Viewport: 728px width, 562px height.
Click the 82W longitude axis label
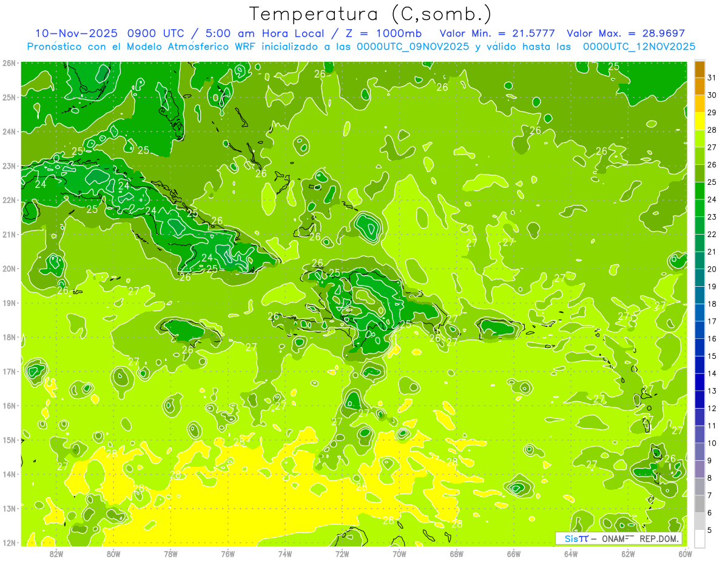pyautogui.click(x=56, y=553)
